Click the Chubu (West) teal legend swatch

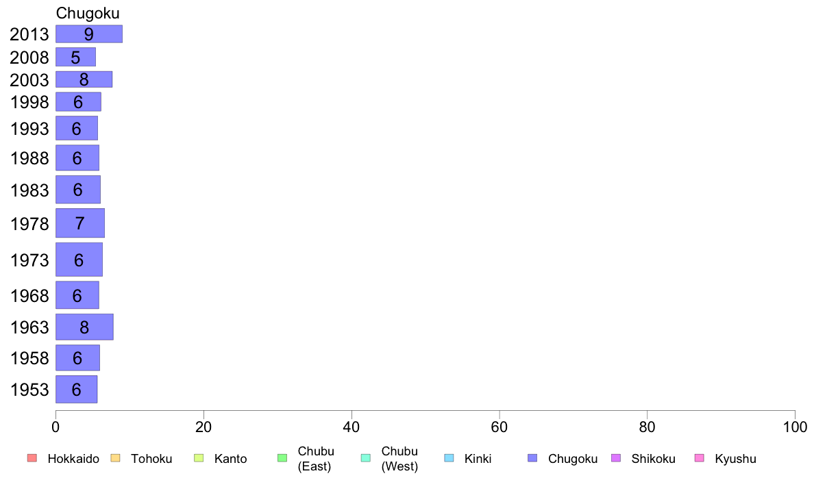(x=366, y=458)
